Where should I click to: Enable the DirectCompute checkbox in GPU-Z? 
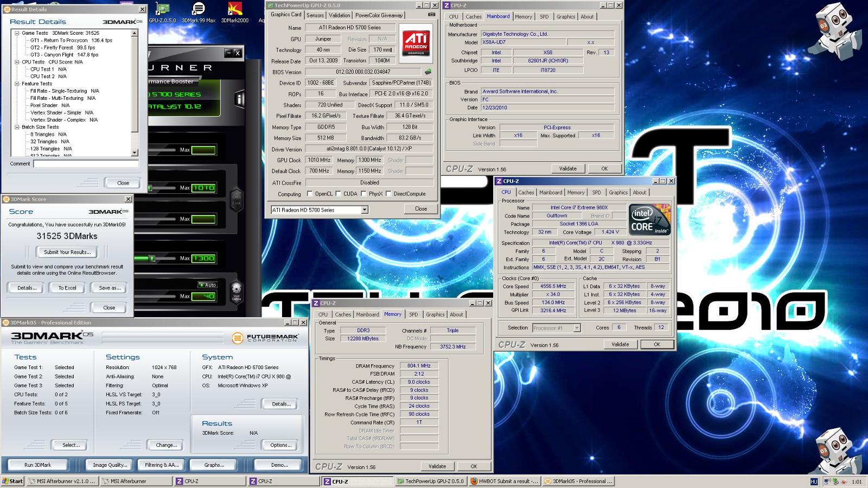(388, 194)
